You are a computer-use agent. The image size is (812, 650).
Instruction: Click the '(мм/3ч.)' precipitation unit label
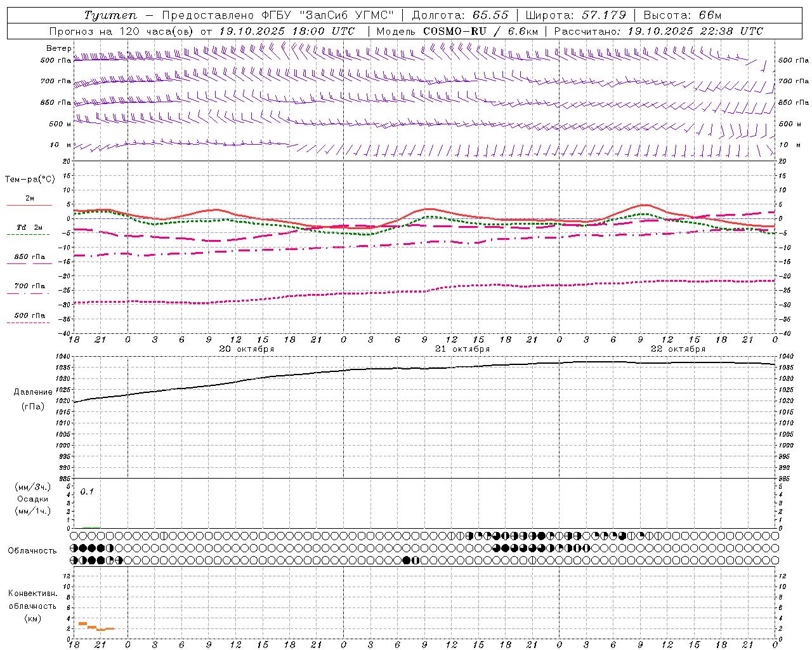pos(33,487)
